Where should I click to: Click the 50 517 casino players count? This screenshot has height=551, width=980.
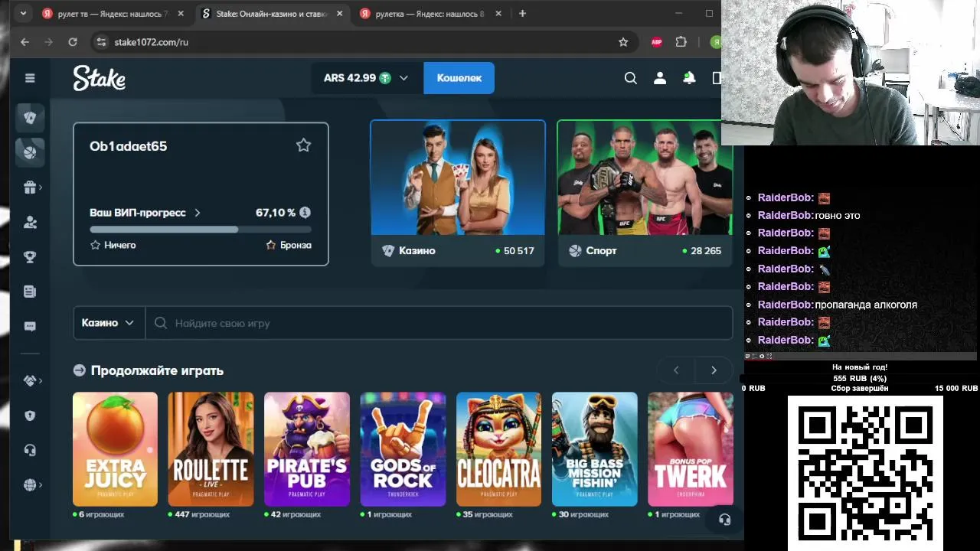click(519, 251)
